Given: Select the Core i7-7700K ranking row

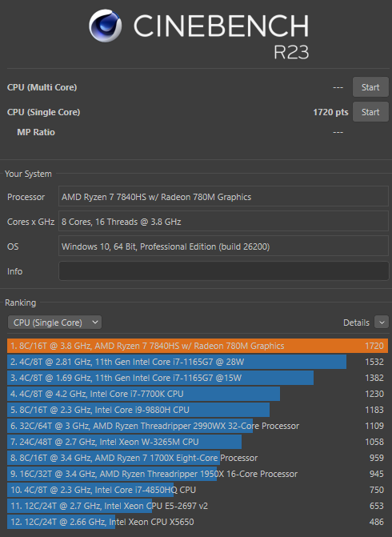Looking at the screenshot, I should 198,394.
